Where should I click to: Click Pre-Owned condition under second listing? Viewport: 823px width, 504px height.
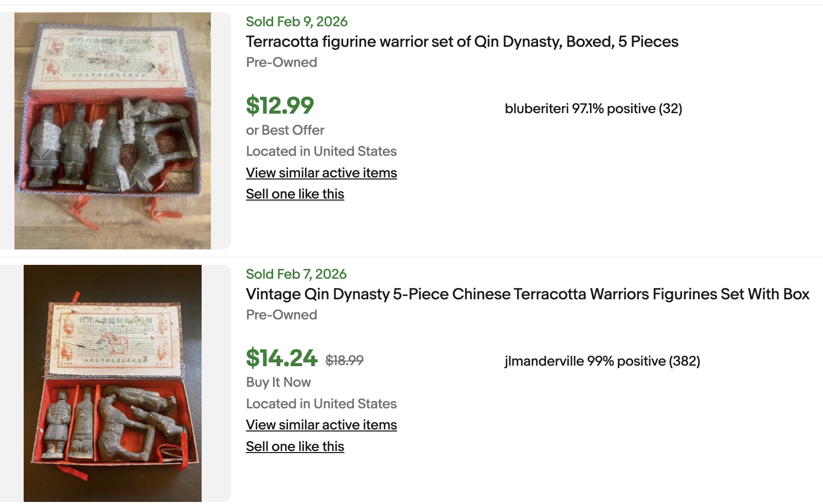coord(281,315)
